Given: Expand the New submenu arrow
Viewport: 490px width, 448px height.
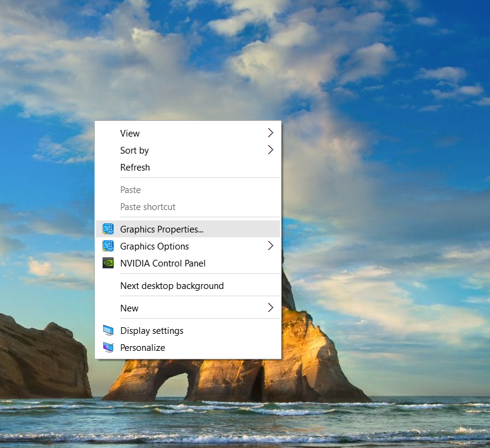Looking at the screenshot, I should pos(271,308).
